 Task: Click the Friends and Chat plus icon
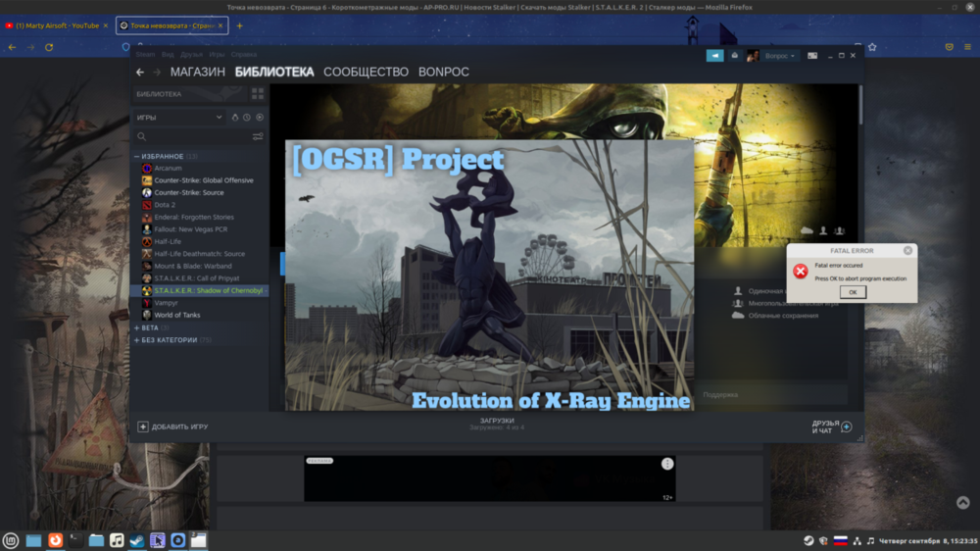pyautogui.click(x=847, y=426)
